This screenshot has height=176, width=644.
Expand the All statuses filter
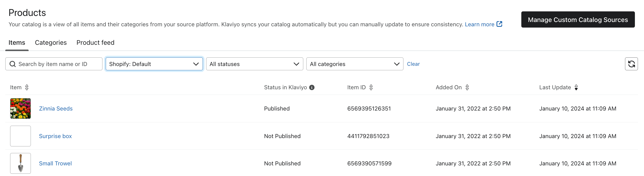pos(254,64)
